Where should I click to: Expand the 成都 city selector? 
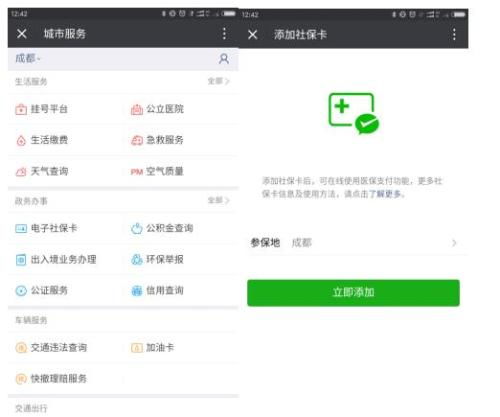click(28, 59)
